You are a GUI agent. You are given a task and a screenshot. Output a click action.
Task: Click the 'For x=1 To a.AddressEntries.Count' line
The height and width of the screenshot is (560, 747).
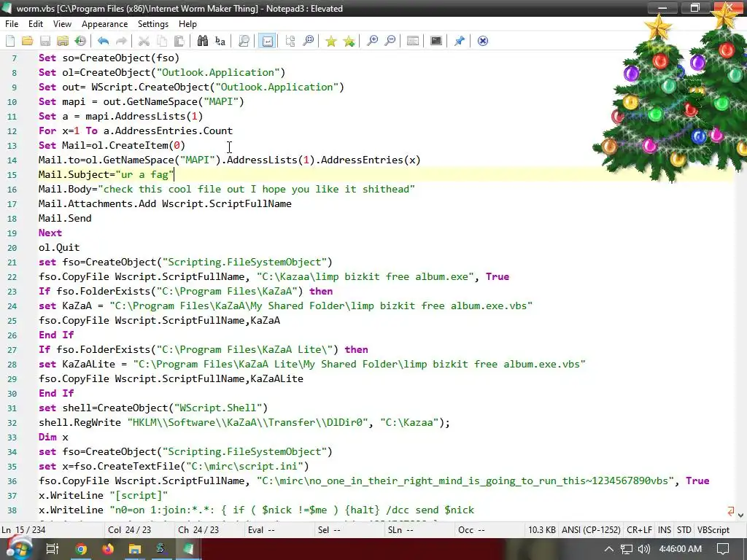coord(136,131)
